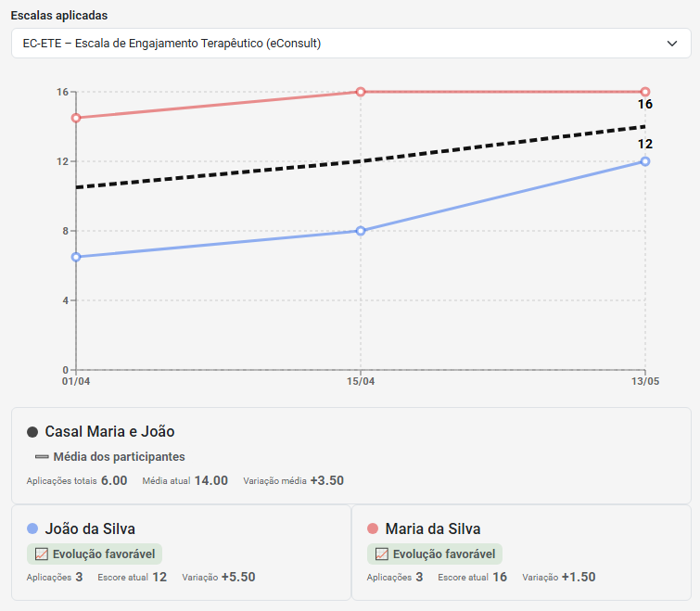
Task: Click Maria's red data point at 15/04
Action: 361,92
